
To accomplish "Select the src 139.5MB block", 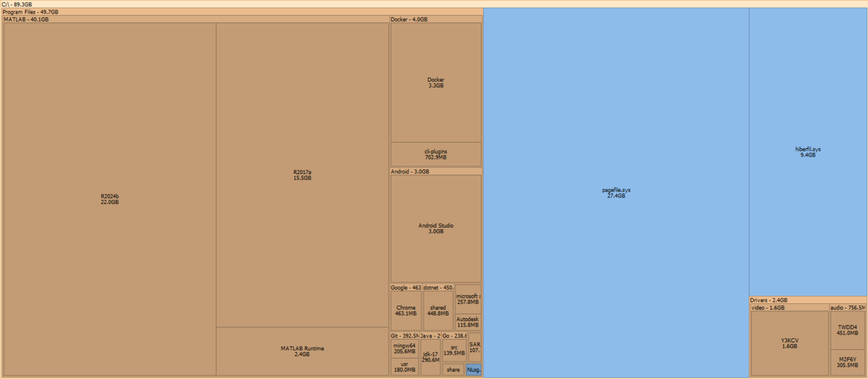I will coord(454,351).
